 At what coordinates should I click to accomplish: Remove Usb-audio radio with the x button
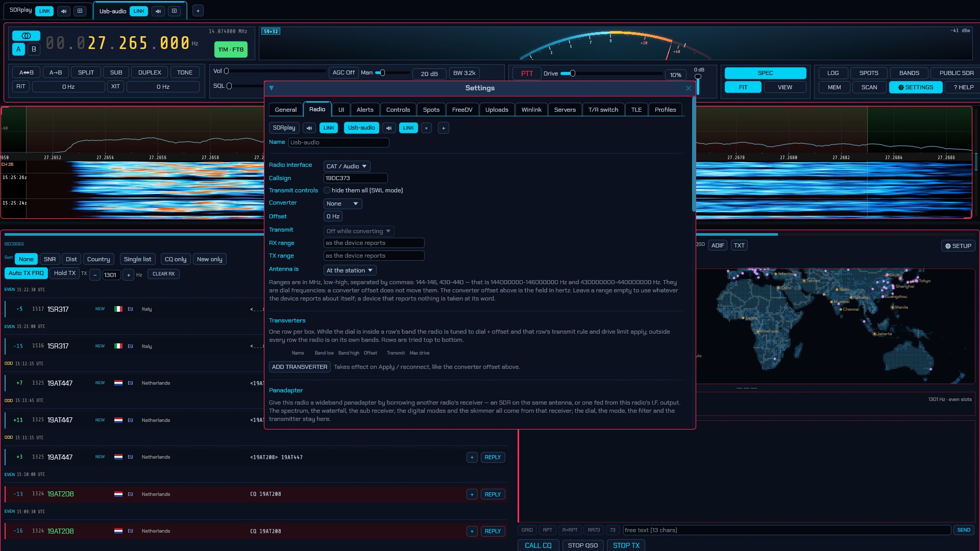pyautogui.click(x=426, y=128)
